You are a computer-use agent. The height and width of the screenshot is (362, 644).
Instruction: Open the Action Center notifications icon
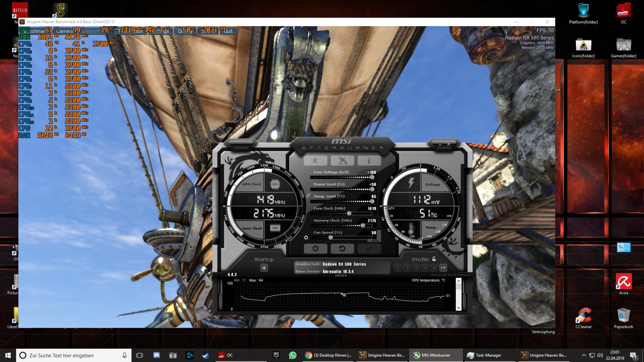(x=633, y=355)
